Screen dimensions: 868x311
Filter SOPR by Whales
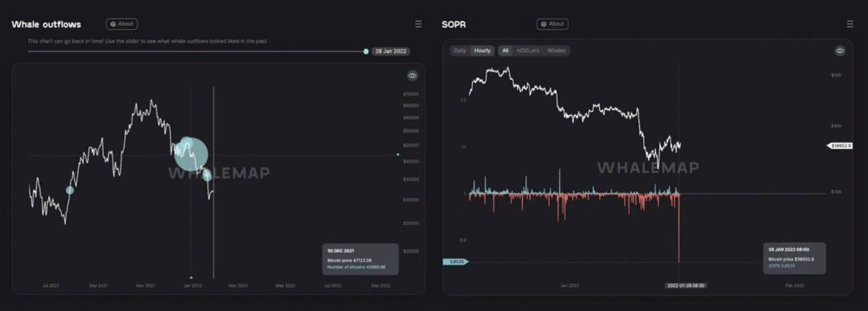tap(556, 51)
